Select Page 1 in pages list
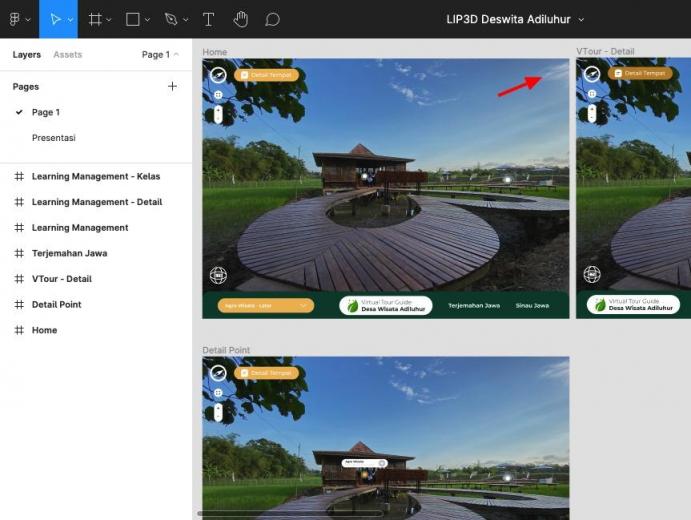Screen dimensions: 691x520 tap(46, 112)
